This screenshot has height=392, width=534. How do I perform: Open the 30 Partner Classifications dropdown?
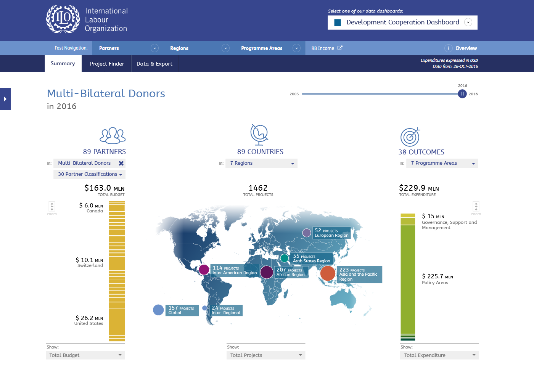pyautogui.click(x=90, y=174)
